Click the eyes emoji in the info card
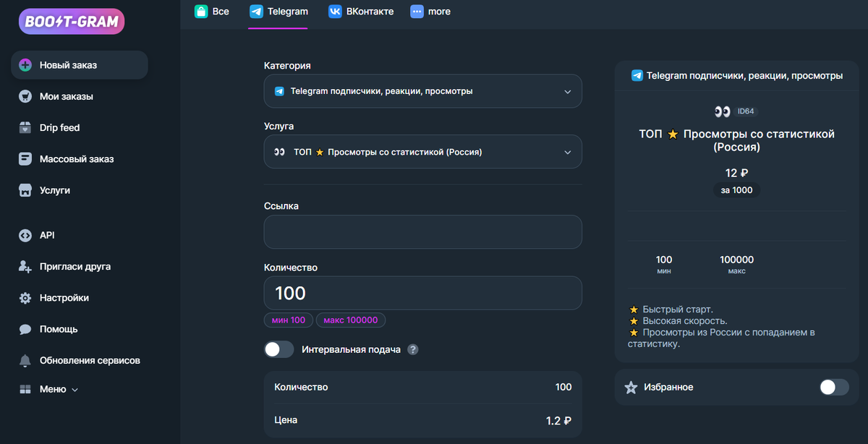868x444 pixels. 722,111
